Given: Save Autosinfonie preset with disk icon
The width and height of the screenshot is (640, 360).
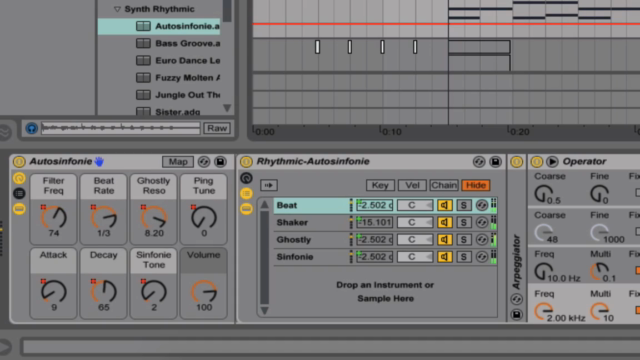Looking at the screenshot, I should click(x=220, y=162).
